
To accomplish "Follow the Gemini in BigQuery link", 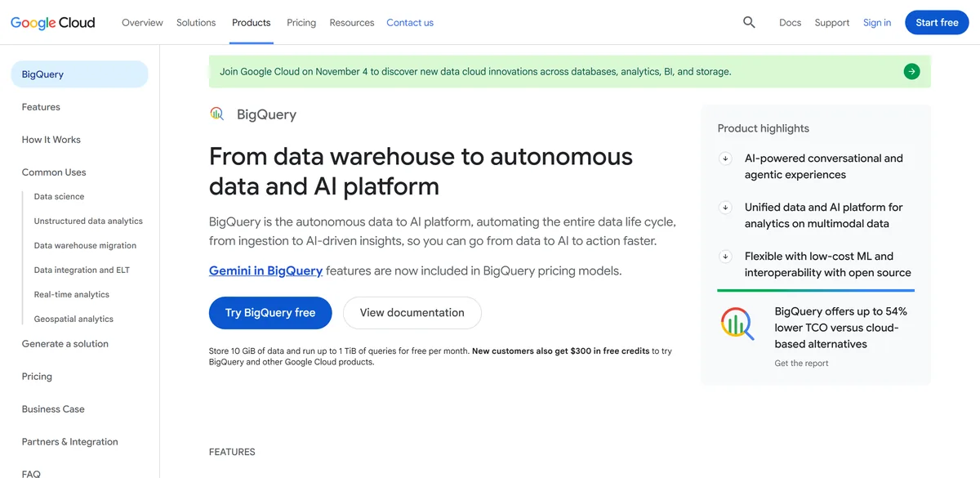I will point(266,270).
